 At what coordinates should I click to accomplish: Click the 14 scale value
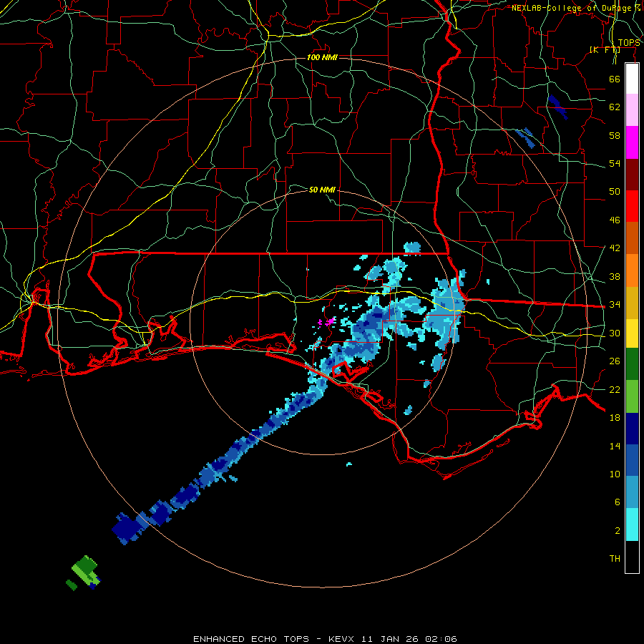pyautogui.click(x=615, y=446)
